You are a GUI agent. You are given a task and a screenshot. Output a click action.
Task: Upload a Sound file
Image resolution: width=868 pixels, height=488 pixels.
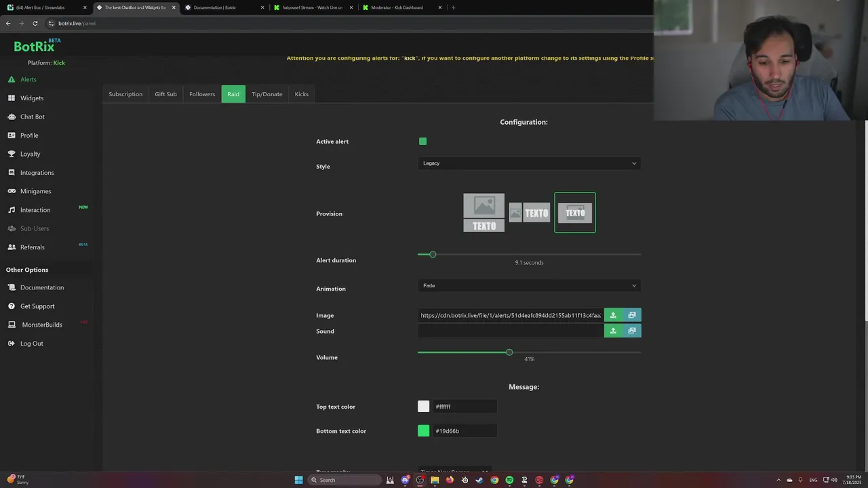613,331
